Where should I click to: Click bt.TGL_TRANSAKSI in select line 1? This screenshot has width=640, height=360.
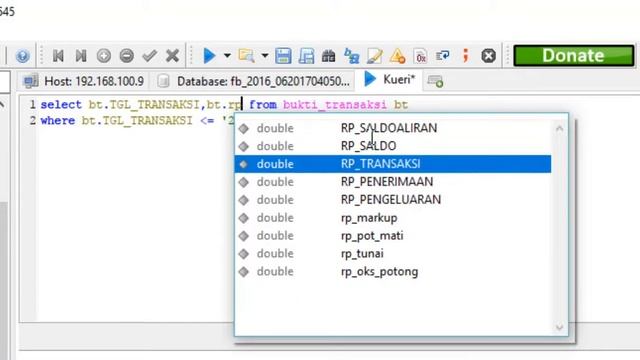click(x=144, y=105)
